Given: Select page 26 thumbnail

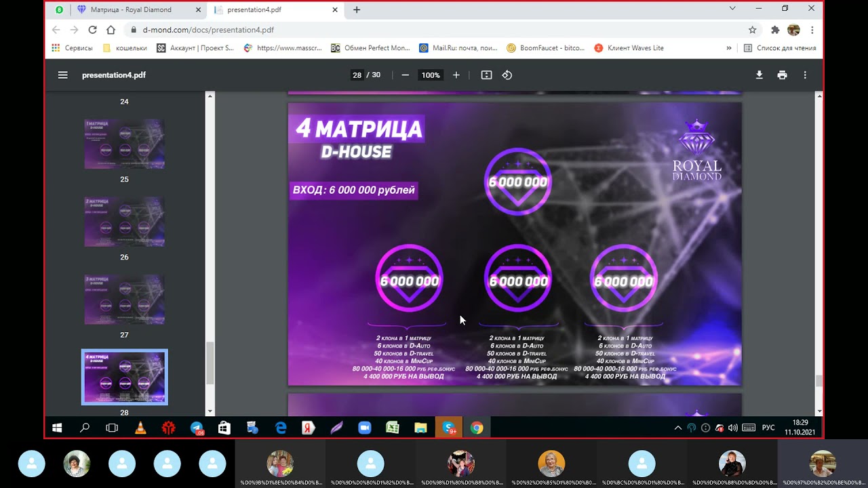Looking at the screenshot, I should click(x=124, y=222).
